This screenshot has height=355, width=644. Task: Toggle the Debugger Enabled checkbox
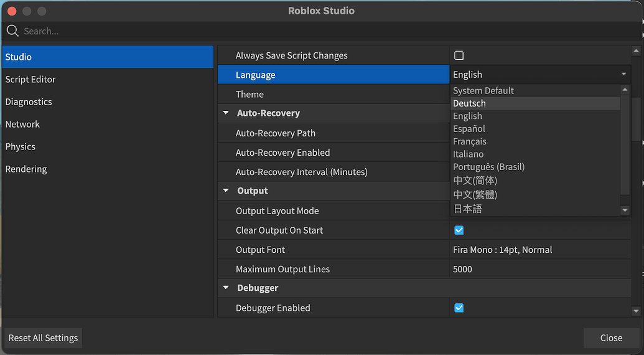[459, 308]
